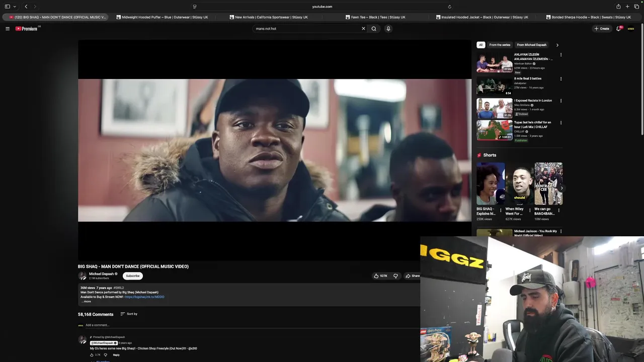Image resolution: width=644 pixels, height=362 pixels.
Task: Expand description with ...more
Action: click(x=87, y=301)
